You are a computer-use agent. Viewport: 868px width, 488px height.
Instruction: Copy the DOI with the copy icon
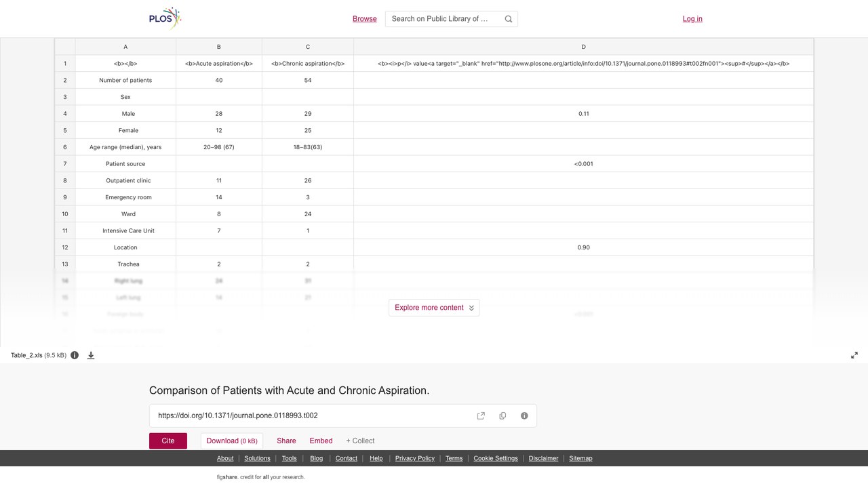pyautogui.click(x=502, y=415)
